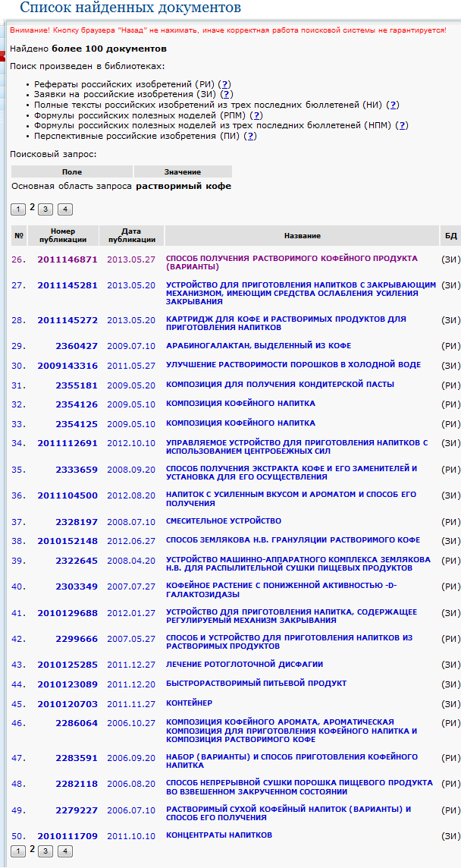Screen dimensions: 461x868
Task: Open help link for РПМ library
Action: click(256, 115)
